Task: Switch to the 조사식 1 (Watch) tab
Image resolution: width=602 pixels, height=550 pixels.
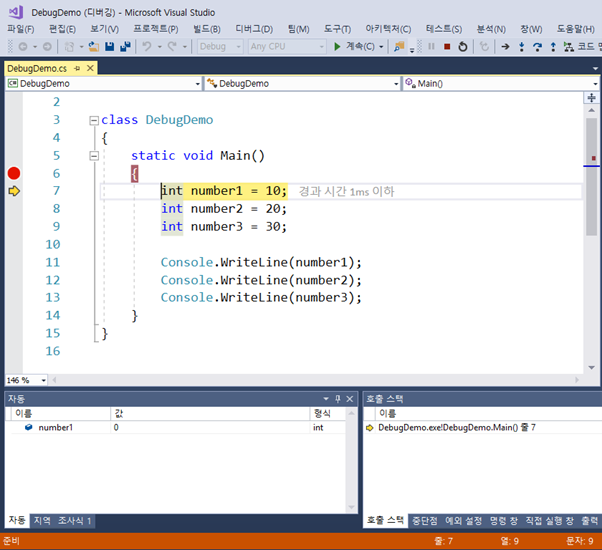Action: coord(75,520)
